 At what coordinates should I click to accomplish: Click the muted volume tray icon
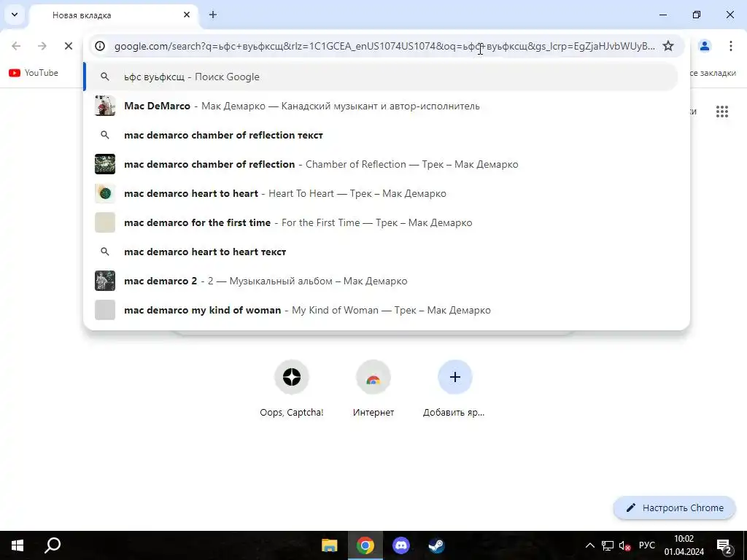pos(624,545)
